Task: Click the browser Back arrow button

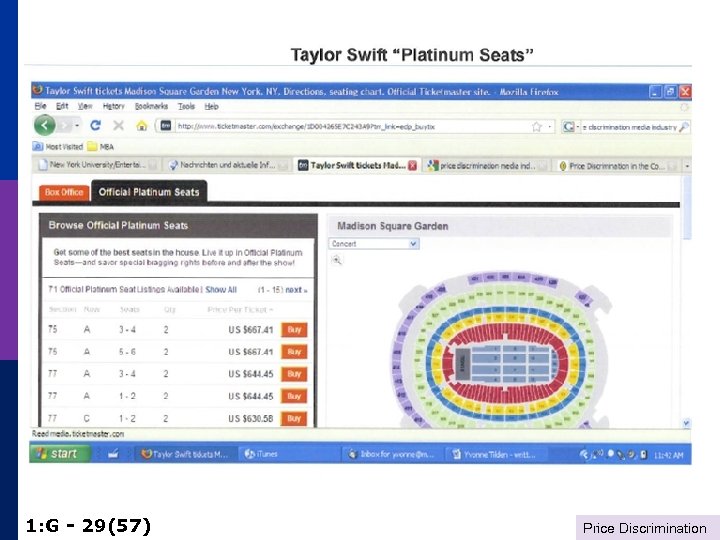Action: 45,126
